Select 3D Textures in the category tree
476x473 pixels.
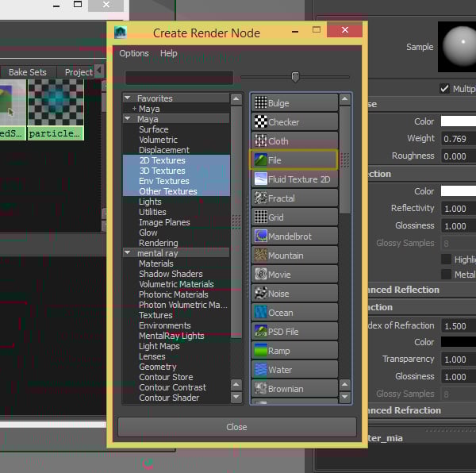[x=162, y=171]
